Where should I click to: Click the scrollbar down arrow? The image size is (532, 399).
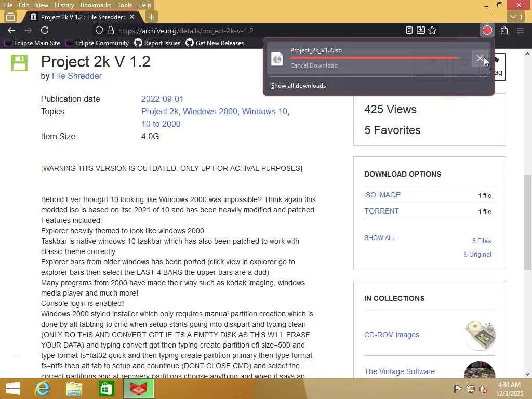(528, 374)
